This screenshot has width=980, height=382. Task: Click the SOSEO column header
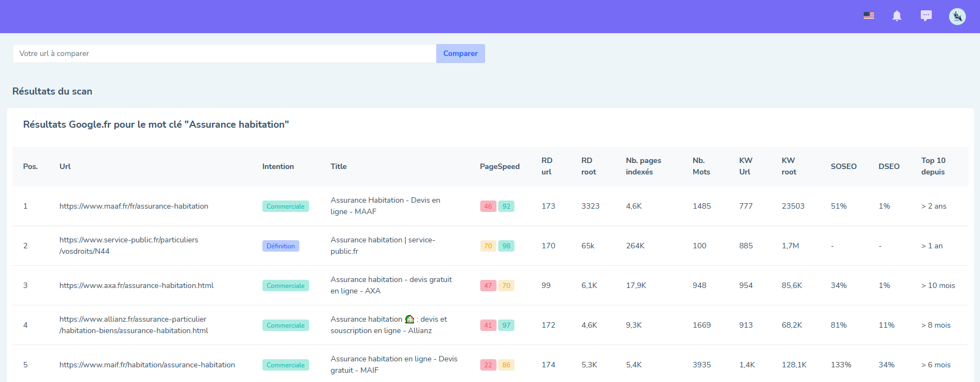tap(844, 166)
